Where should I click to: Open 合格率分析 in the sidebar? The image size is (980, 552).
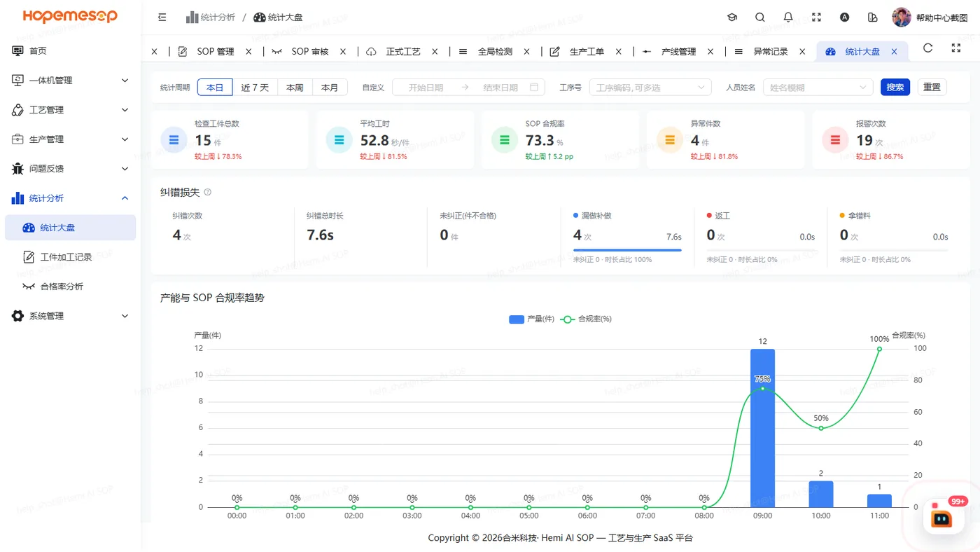pos(71,287)
